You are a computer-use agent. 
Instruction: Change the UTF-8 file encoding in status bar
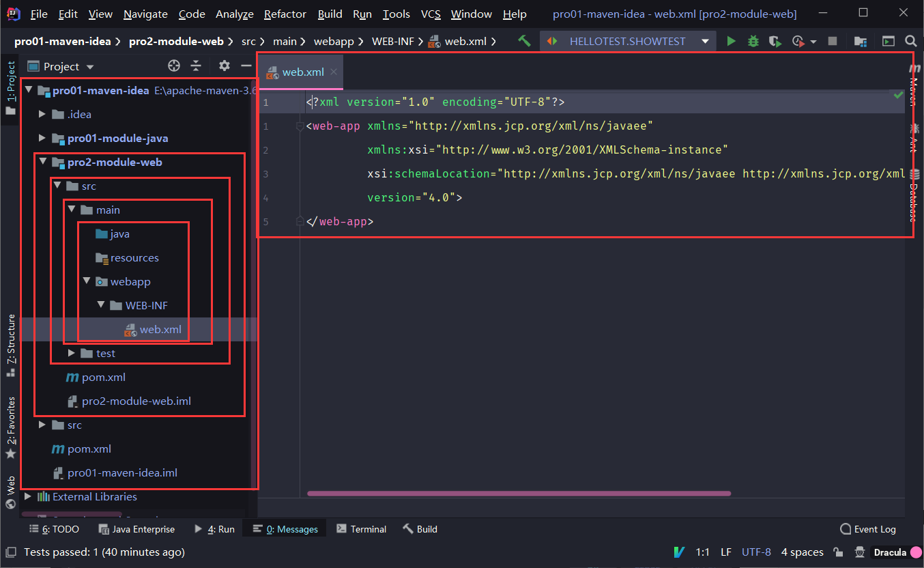pyautogui.click(x=756, y=552)
